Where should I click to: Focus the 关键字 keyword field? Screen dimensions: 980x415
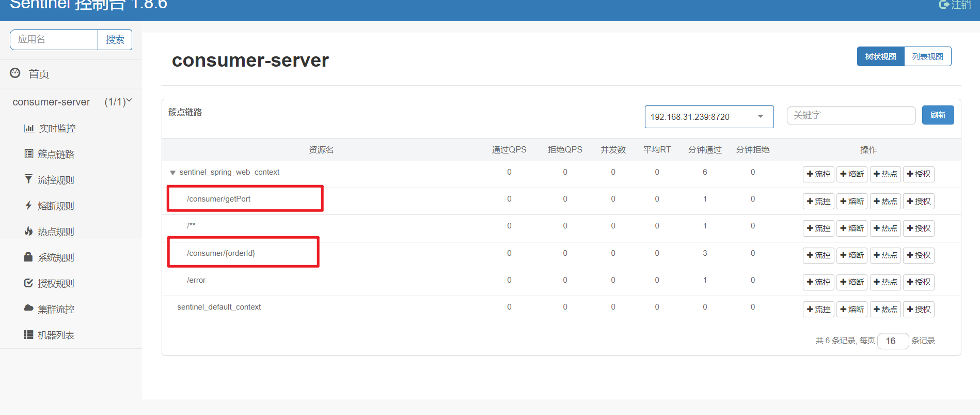[851, 115]
